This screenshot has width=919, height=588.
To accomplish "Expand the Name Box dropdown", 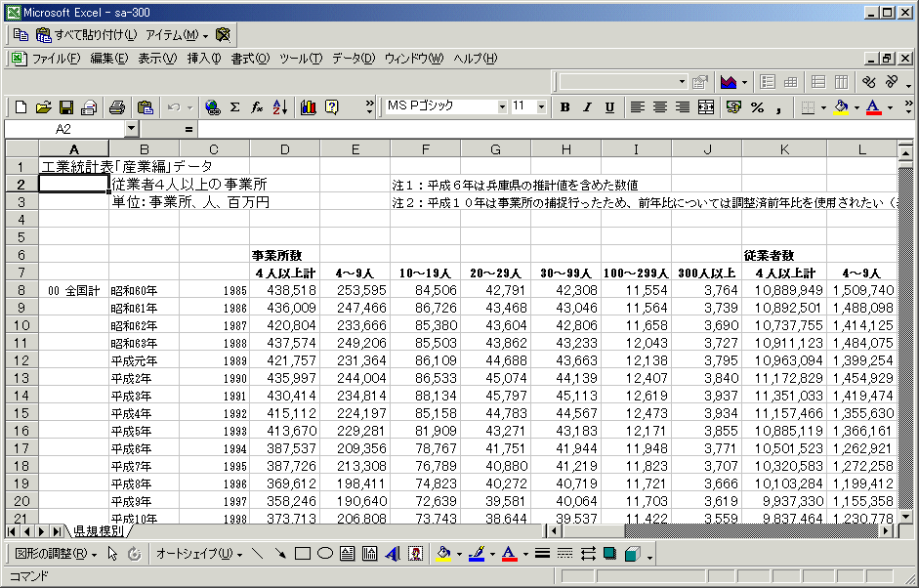I will [131, 128].
